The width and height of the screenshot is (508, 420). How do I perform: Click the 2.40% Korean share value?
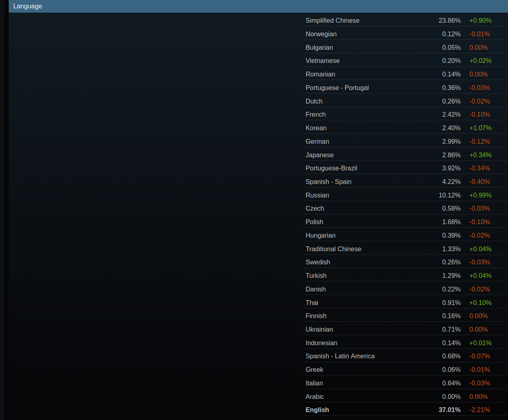(x=452, y=128)
